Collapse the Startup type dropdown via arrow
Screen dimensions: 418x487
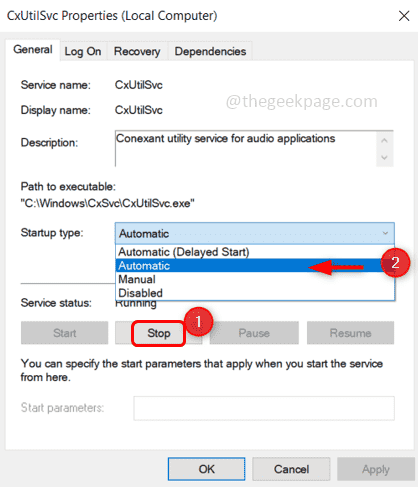tap(385, 233)
